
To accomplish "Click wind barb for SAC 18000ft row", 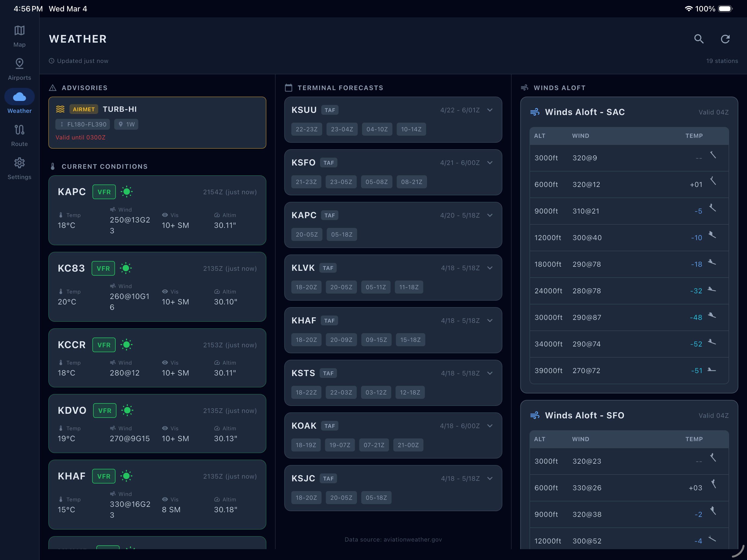I will 712,262.
